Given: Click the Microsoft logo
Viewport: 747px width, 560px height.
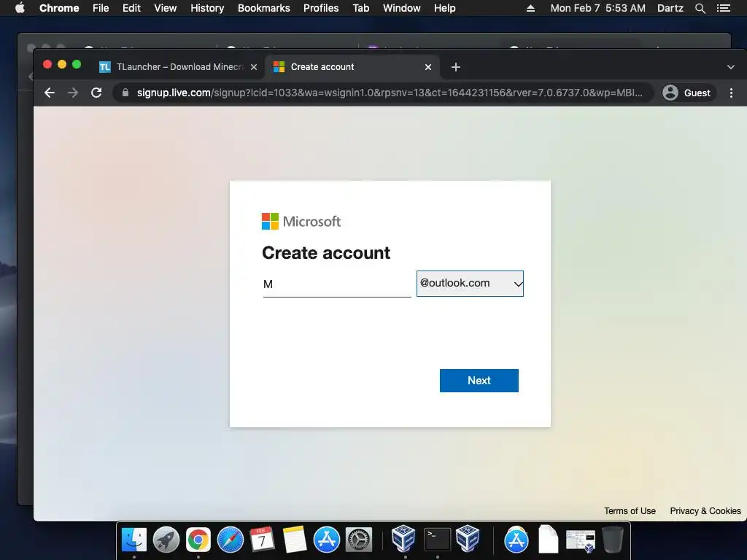Looking at the screenshot, I should tap(301, 222).
